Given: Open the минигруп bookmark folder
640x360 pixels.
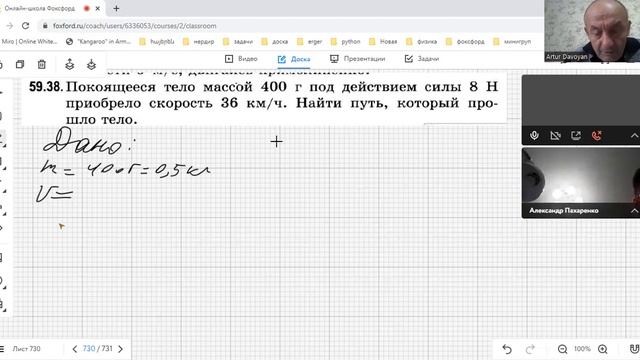Looking at the screenshot, I should [x=512, y=42].
